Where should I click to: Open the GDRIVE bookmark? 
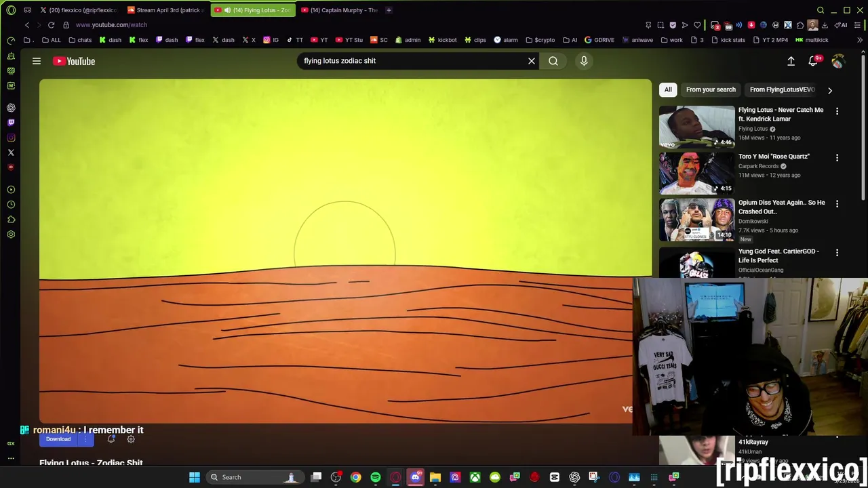click(x=599, y=40)
